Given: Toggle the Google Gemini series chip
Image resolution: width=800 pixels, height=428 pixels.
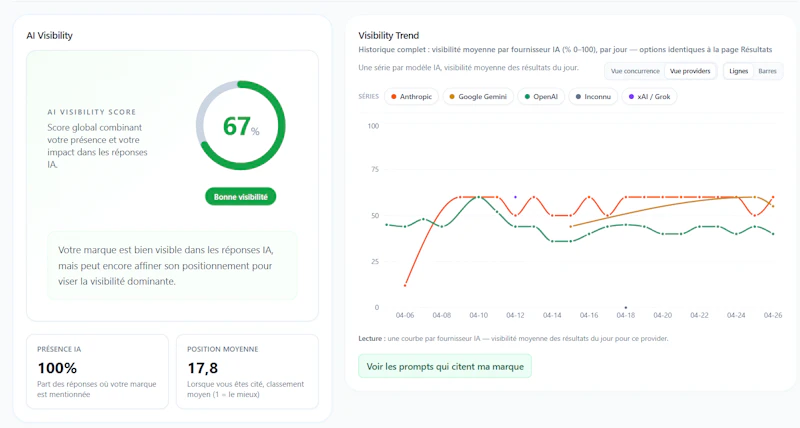Looking at the screenshot, I should click(478, 96).
